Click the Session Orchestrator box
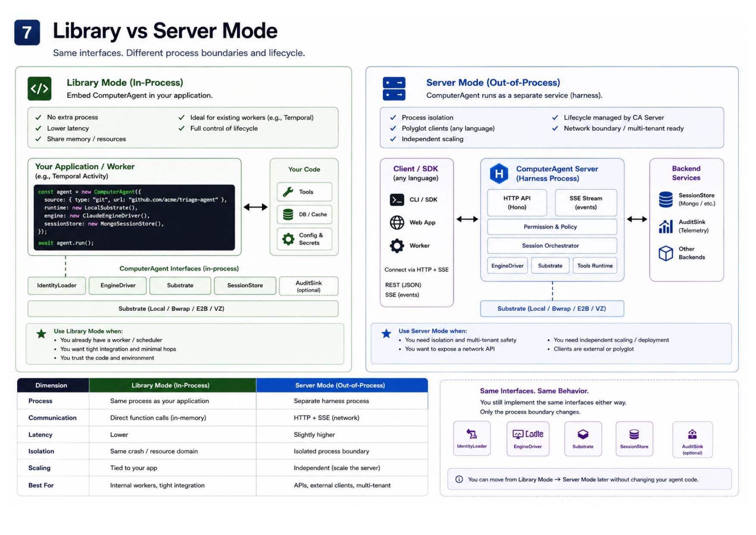 tap(552, 246)
